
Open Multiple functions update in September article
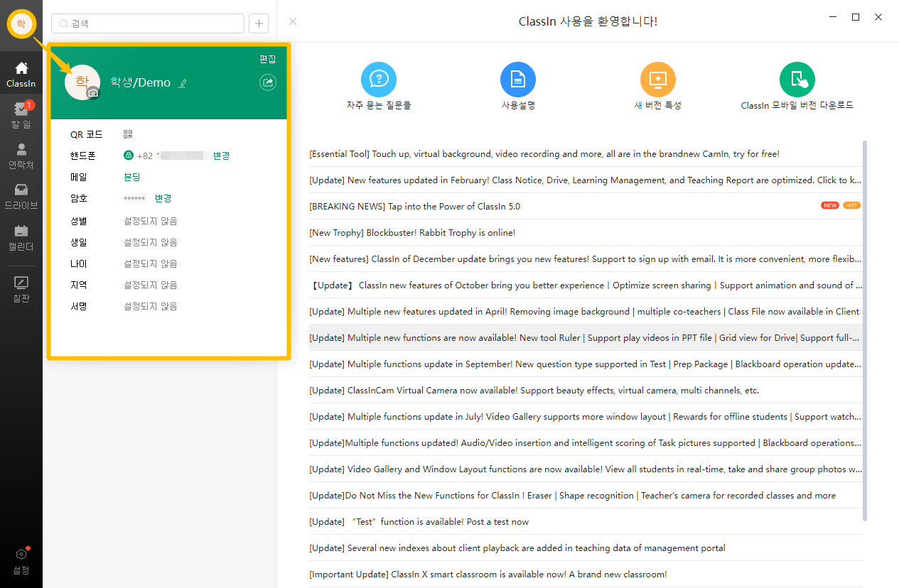click(x=586, y=364)
